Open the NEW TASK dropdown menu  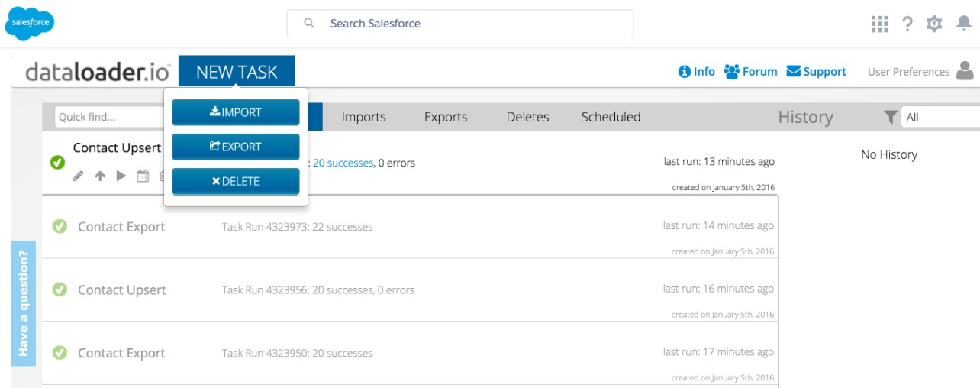[236, 72]
